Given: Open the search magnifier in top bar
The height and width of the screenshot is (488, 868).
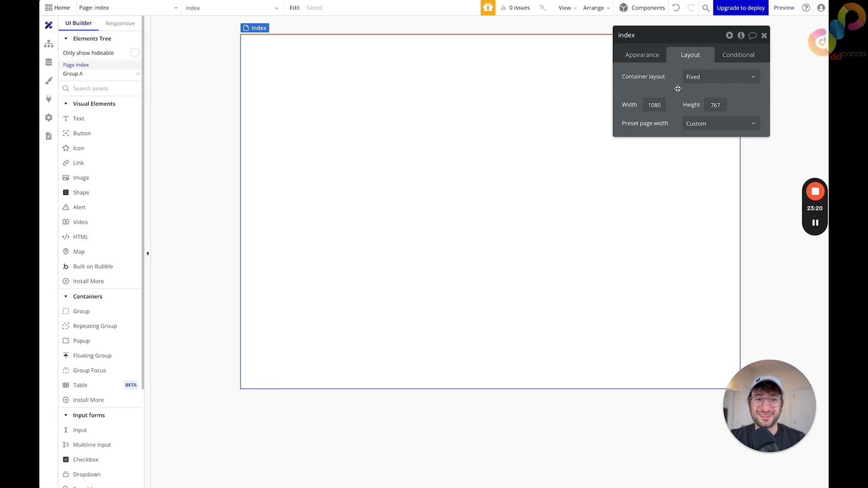Looking at the screenshot, I should pyautogui.click(x=706, y=7).
